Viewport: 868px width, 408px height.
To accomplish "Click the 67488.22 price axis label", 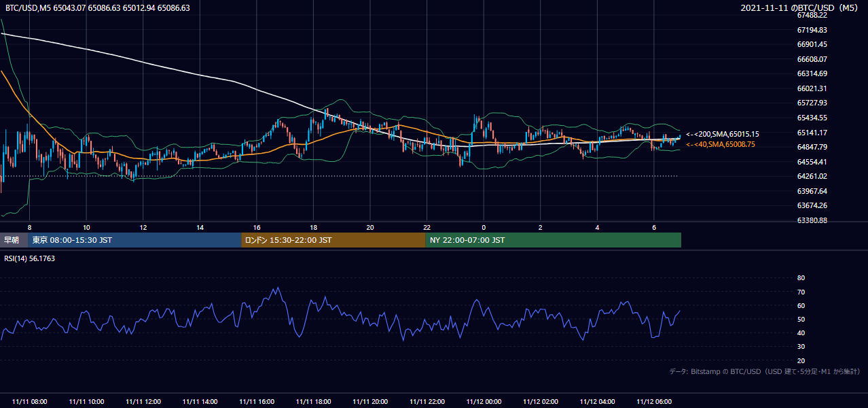I will coord(812,15).
